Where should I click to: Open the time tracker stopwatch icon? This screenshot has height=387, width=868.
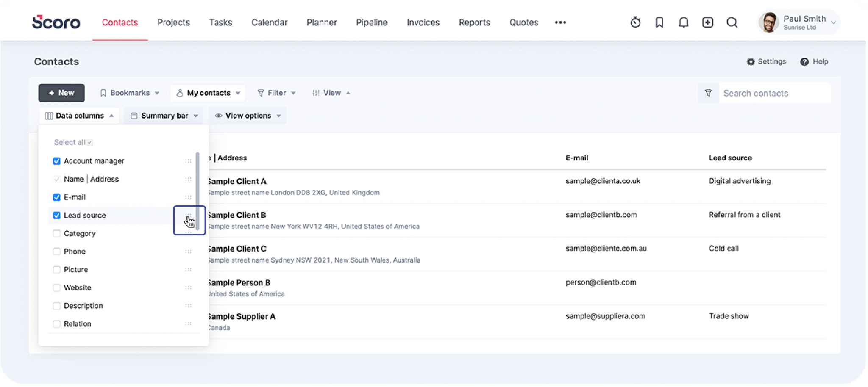coord(634,22)
